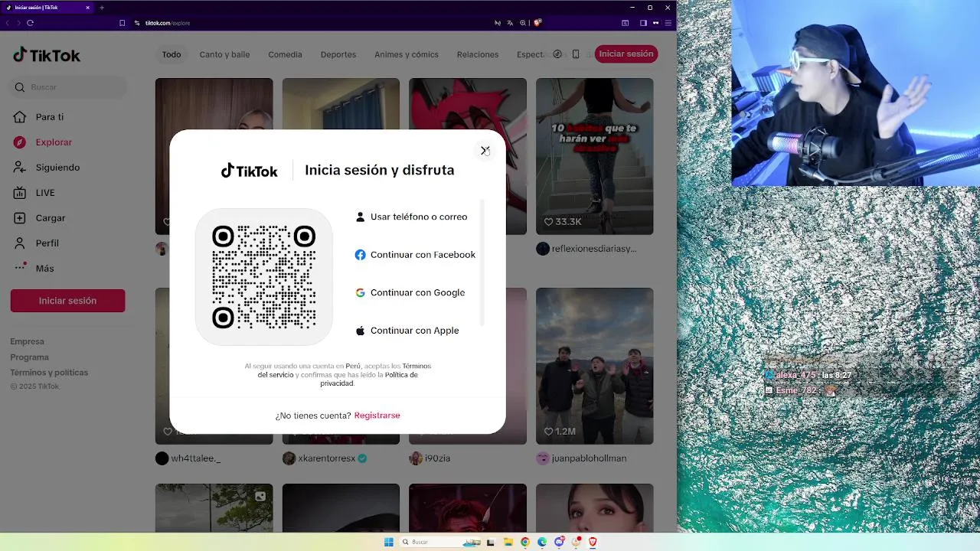
Task: Open Programa footer link
Action: pyautogui.click(x=29, y=357)
